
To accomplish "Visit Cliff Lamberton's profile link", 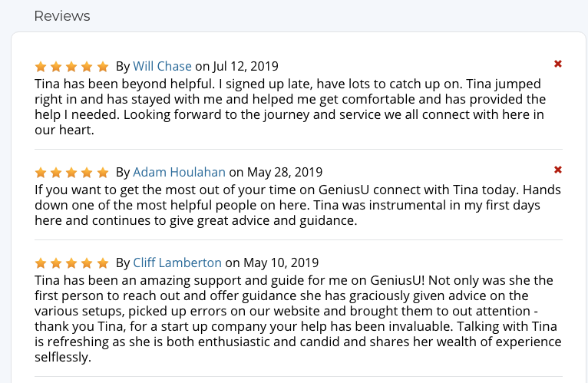I will [x=177, y=262].
